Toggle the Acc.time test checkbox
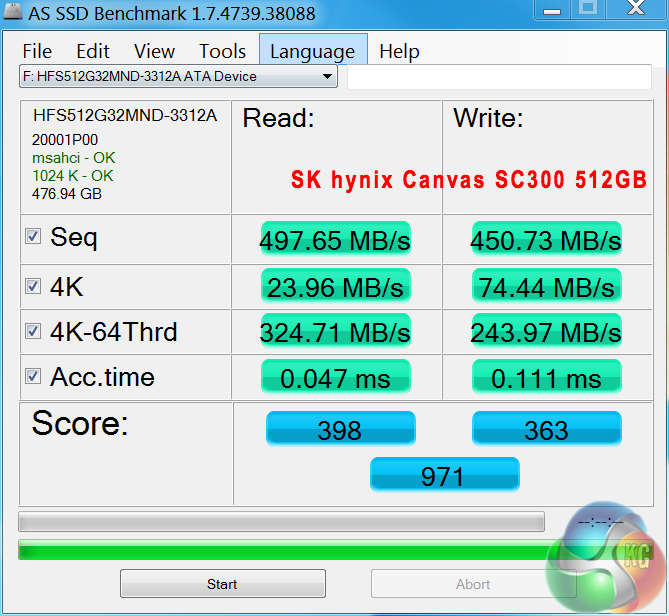Viewport: 669px width, 616px height. pos(33,376)
